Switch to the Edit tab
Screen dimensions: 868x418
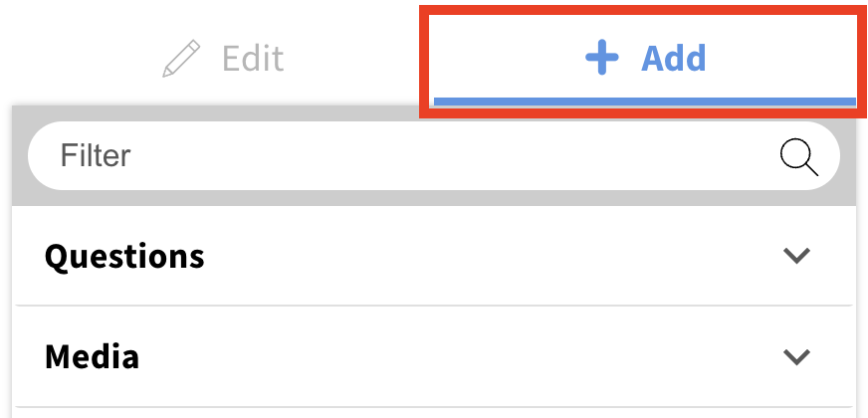(x=223, y=58)
